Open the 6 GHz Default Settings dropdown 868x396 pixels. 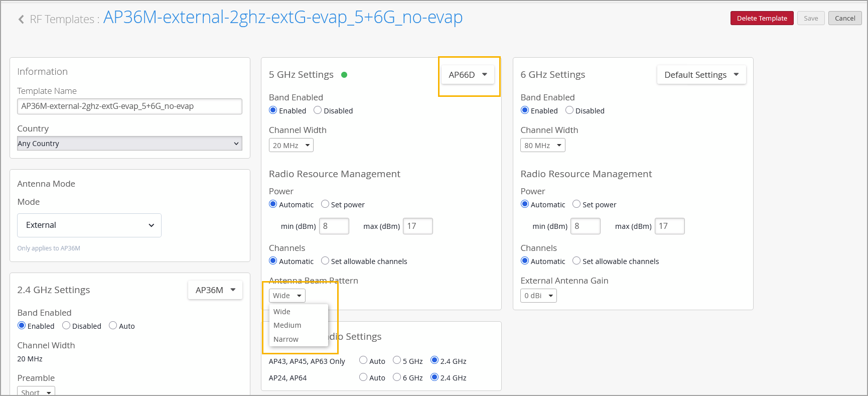(x=701, y=75)
